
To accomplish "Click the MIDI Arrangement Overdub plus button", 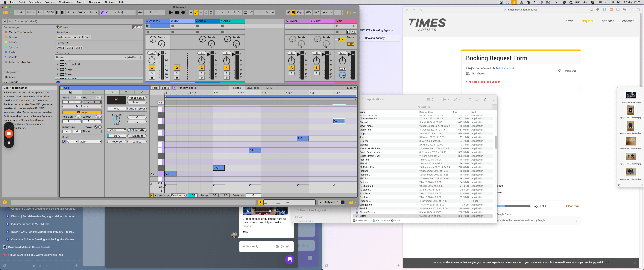I will [x=191, y=12].
